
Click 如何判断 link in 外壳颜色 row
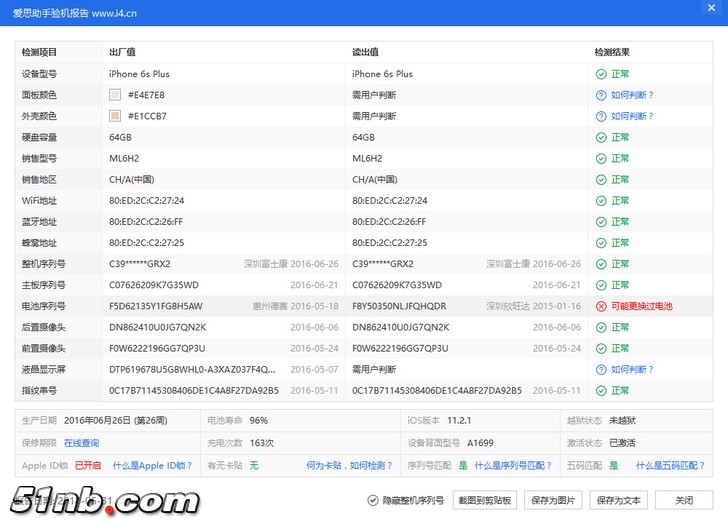(x=632, y=116)
